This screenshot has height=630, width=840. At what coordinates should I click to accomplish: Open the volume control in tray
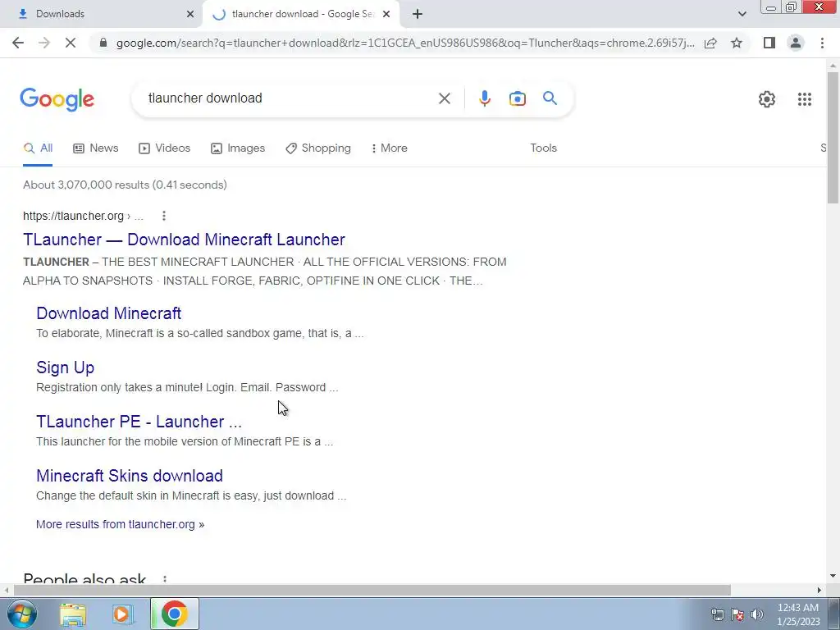pos(756,614)
